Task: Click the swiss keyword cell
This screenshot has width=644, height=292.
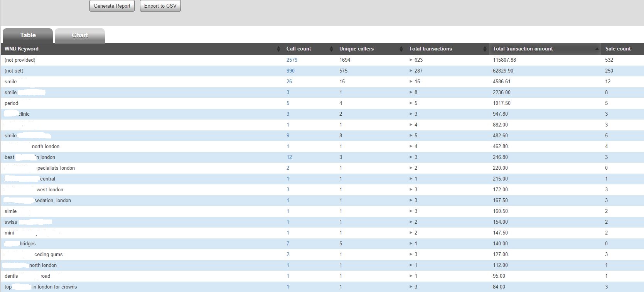Action: (11, 222)
